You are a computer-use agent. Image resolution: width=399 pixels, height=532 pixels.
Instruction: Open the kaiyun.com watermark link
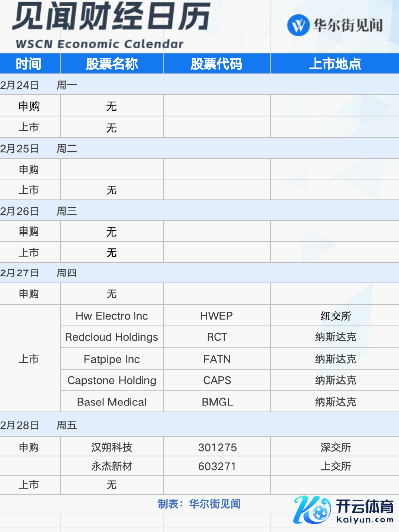(x=365, y=519)
